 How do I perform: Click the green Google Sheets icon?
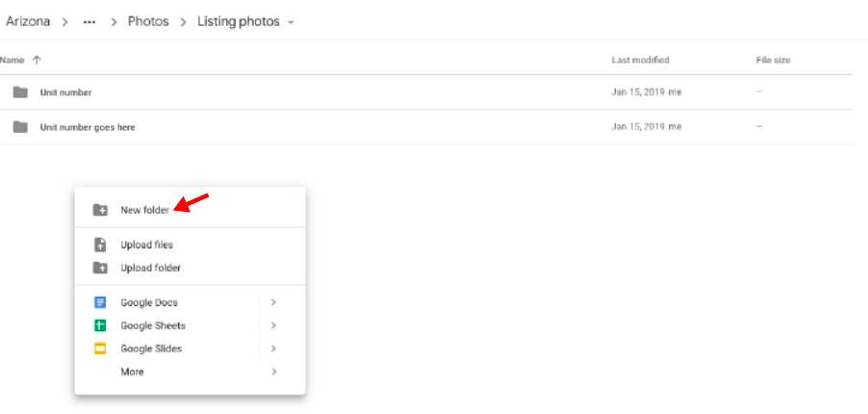click(x=100, y=325)
